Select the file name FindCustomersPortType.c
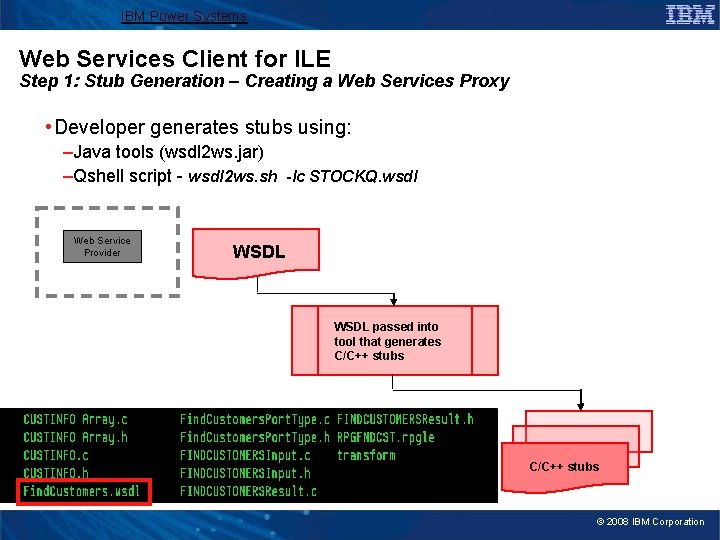The width and height of the screenshot is (720, 540). tap(255, 419)
